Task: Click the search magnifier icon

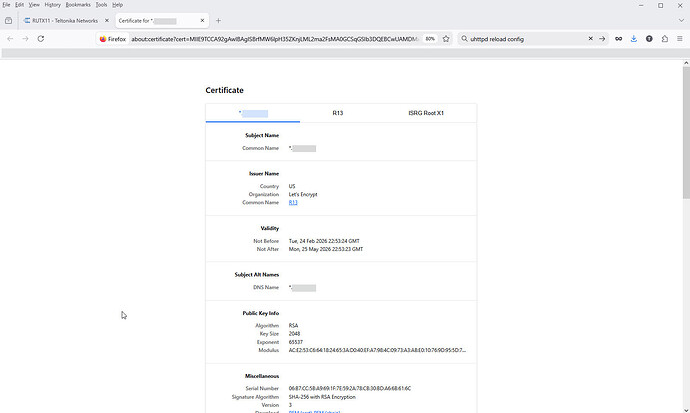Action: 464,39
